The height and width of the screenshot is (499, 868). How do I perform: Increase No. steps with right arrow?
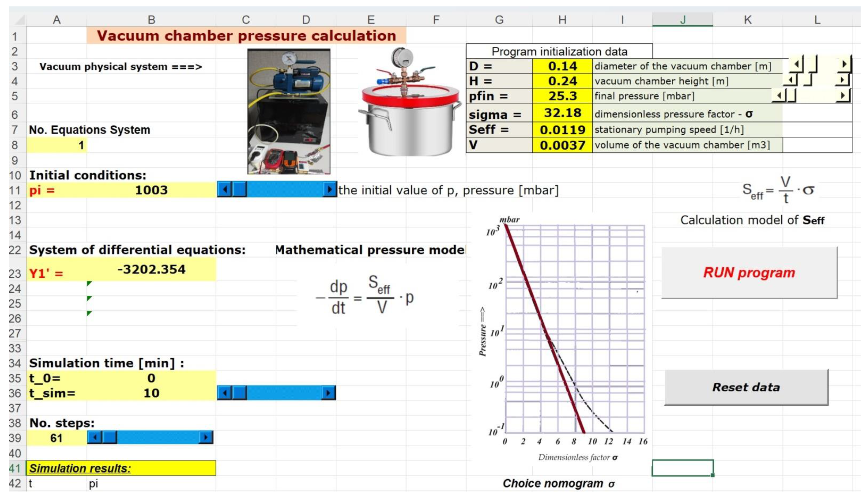[206, 437]
